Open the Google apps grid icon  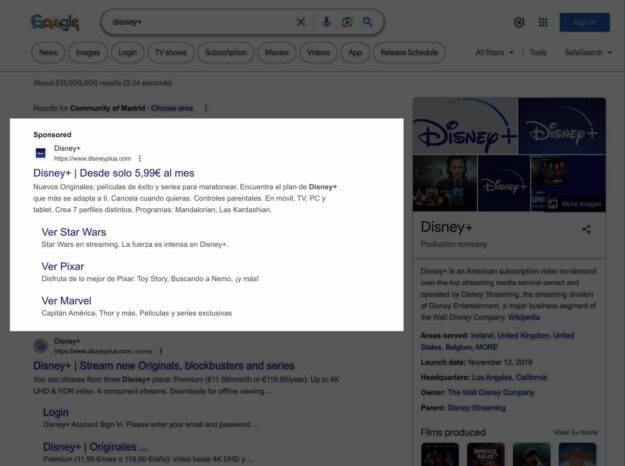[543, 22]
